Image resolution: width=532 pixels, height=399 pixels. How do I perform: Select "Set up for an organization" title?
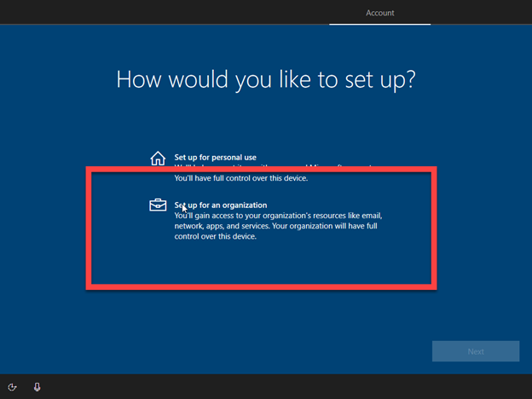[x=221, y=205]
